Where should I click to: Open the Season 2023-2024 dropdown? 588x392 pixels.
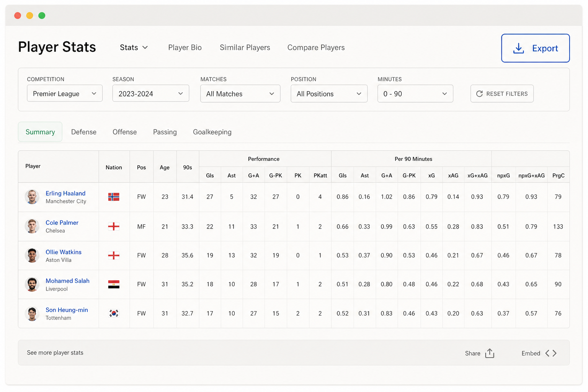(151, 93)
